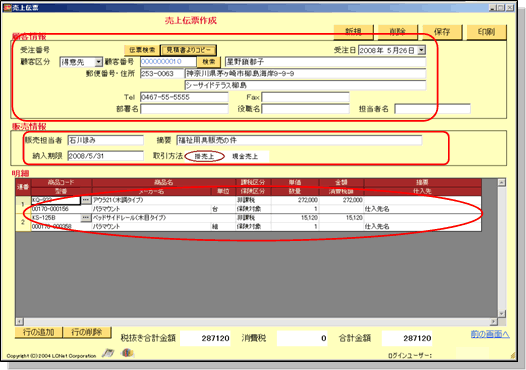The image size is (526, 370).
Task: Click the grid's vertical scrollbar down arrow
Action: [x=502, y=314]
